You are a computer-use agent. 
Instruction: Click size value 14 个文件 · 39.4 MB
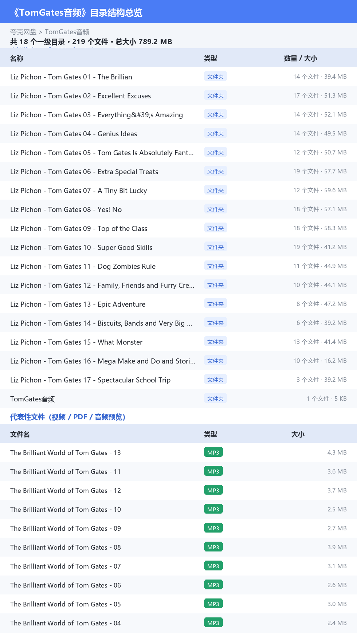point(320,76)
